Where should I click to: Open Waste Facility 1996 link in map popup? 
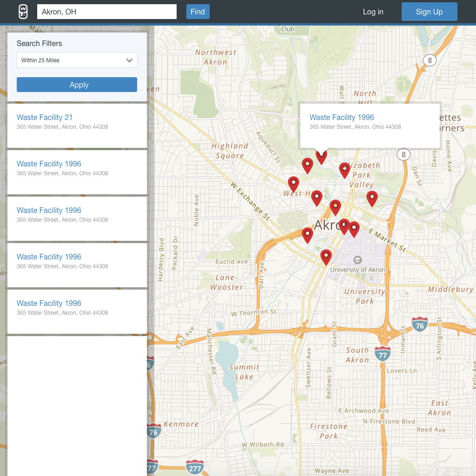(x=342, y=118)
